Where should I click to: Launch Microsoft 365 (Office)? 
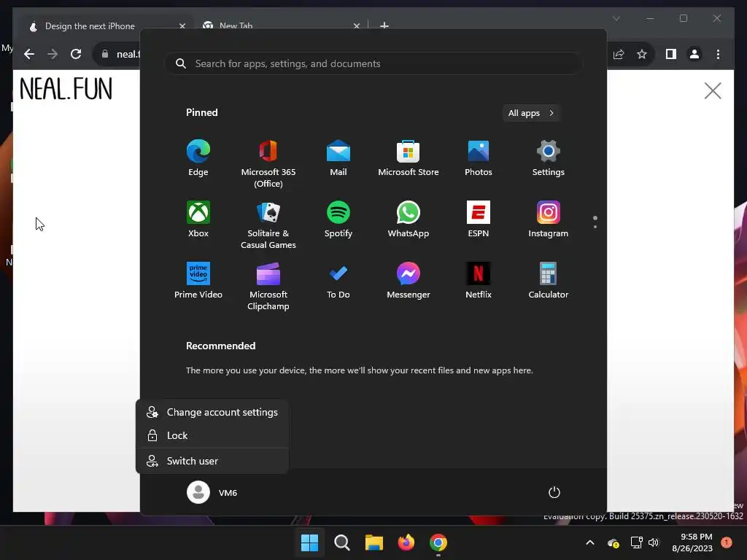[268, 164]
